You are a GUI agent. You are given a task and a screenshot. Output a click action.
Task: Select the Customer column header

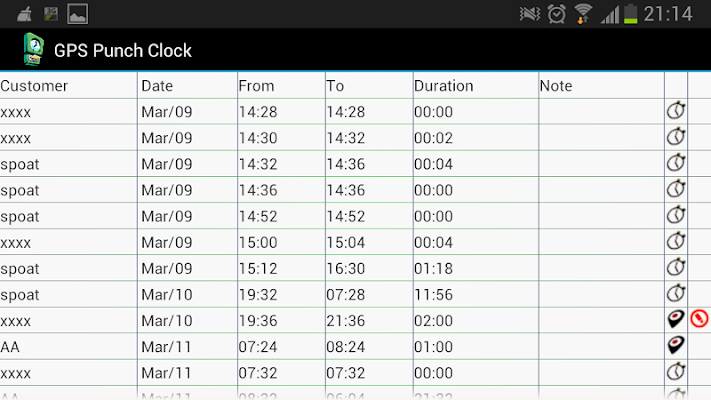[x=34, y=86]
